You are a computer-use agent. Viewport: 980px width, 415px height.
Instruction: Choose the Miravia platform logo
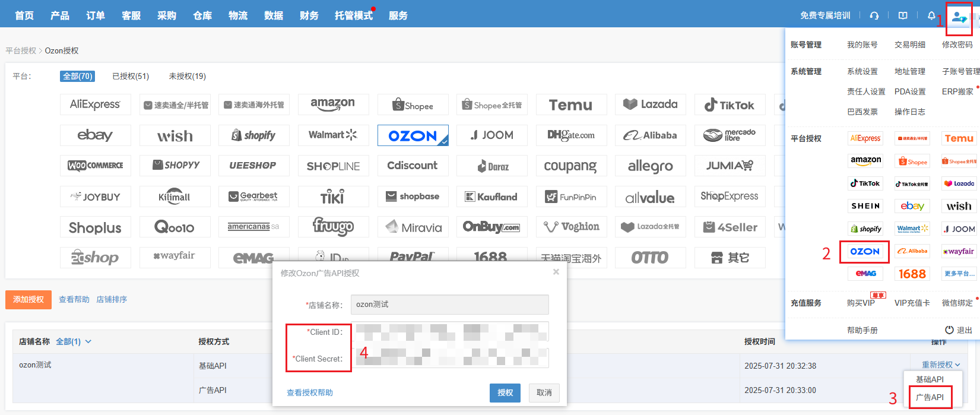[x=413, y=227]
